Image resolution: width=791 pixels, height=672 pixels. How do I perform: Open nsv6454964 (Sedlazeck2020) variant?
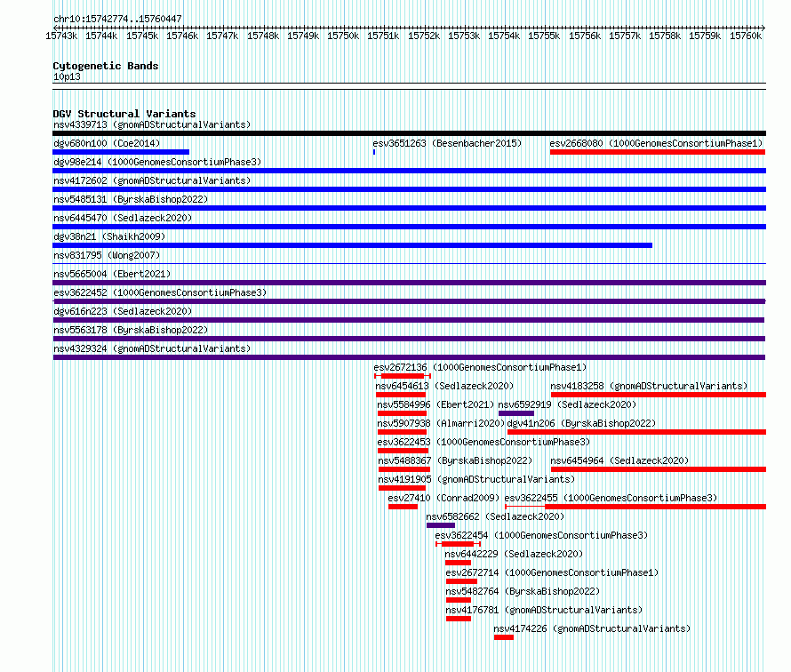[x=619, y=460]
